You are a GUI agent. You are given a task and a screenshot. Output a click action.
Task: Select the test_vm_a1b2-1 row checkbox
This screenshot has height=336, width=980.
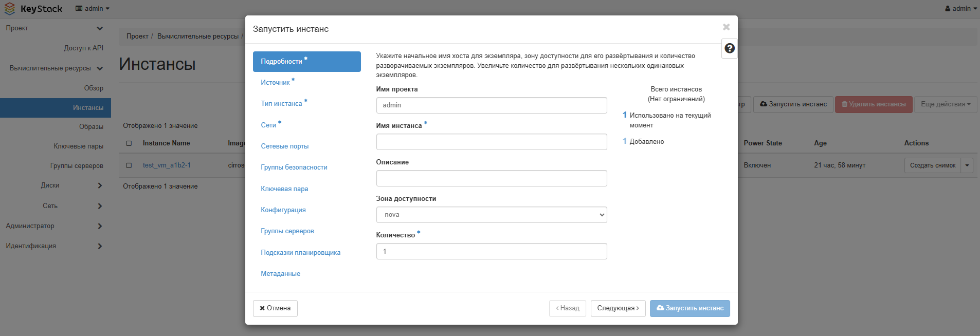(129, 165)
